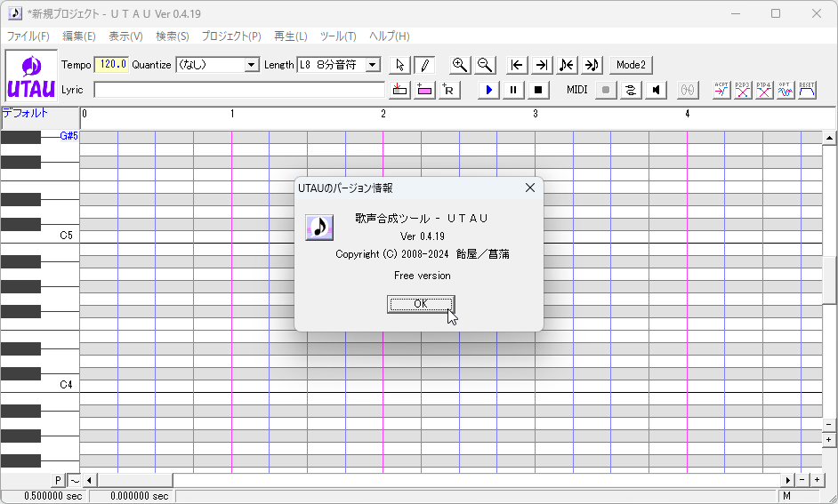The height and width of the screenshot is (504, 838).
Task: Click the ACPT envelope icon
Action: pyautogui.click(x=721, y=90)
